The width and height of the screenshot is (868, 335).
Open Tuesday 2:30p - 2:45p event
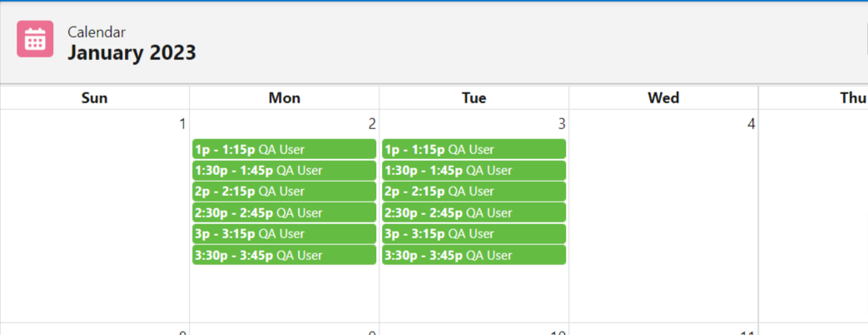point(474,213)
